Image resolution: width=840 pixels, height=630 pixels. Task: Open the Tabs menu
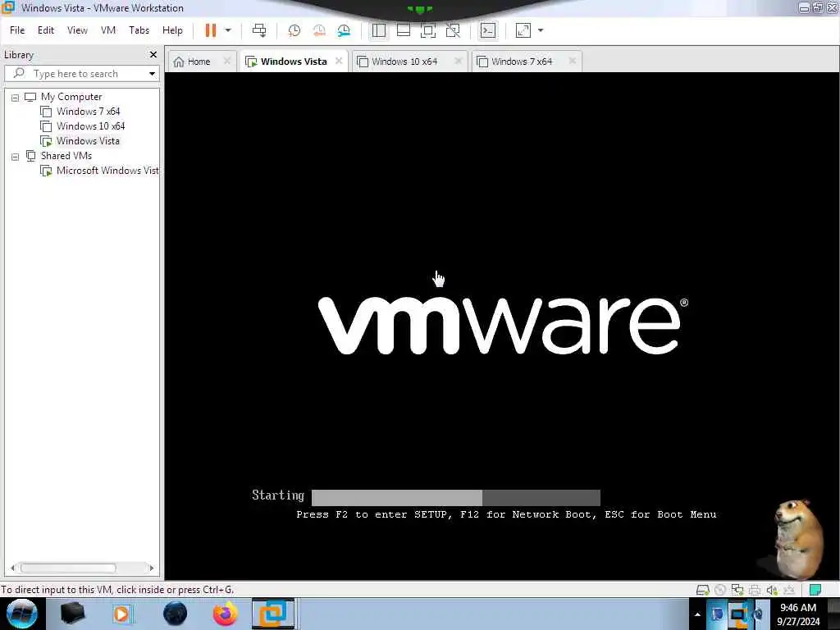tap(139, 30)
